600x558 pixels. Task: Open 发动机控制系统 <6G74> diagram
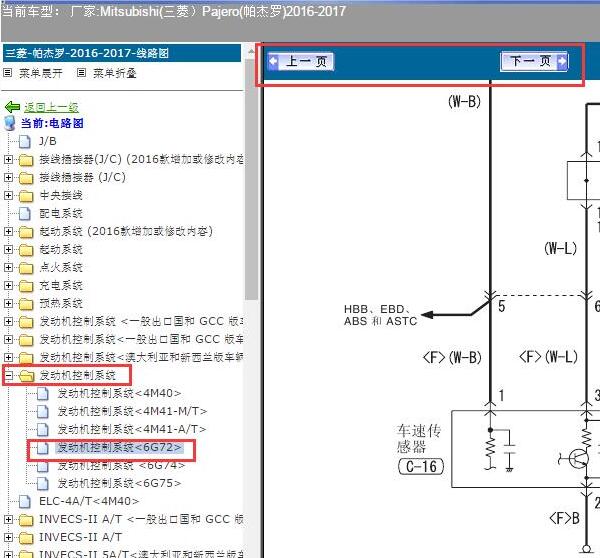121,465
